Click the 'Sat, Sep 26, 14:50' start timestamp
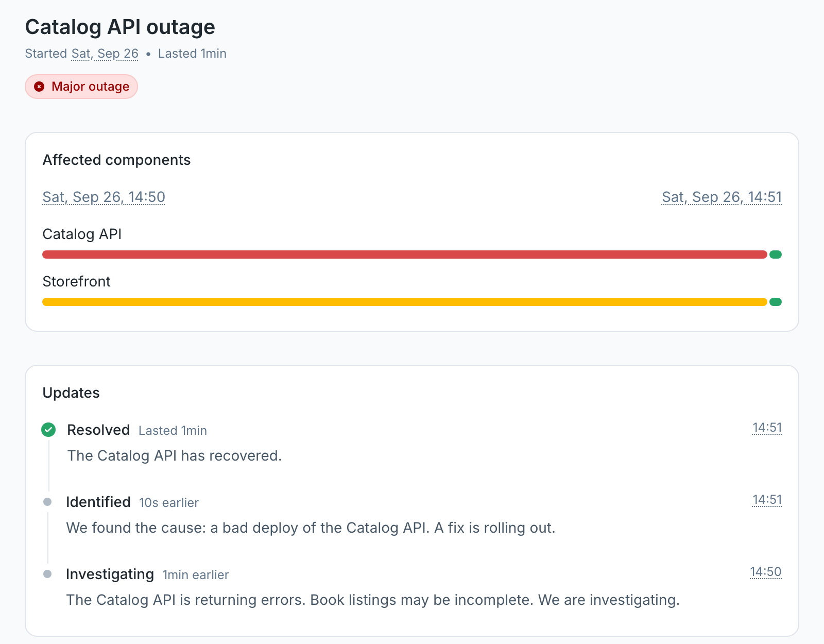 pos(104,197)
